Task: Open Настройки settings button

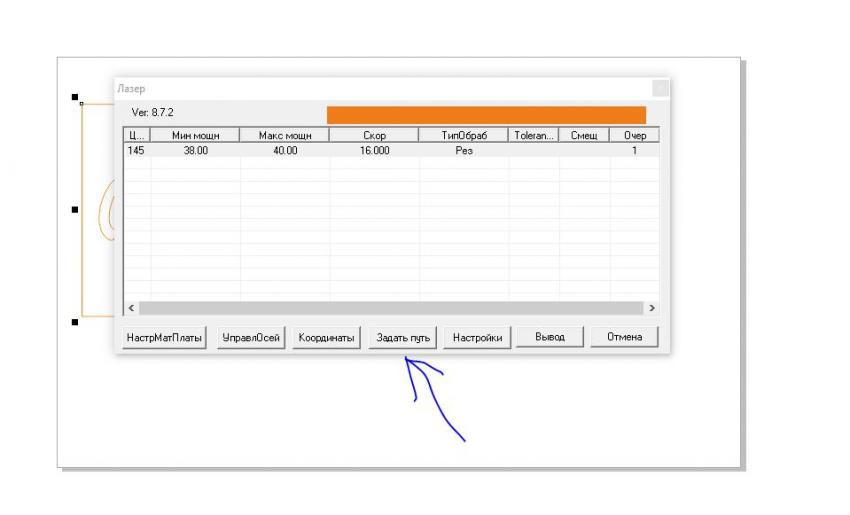Action: click(477, 338)
